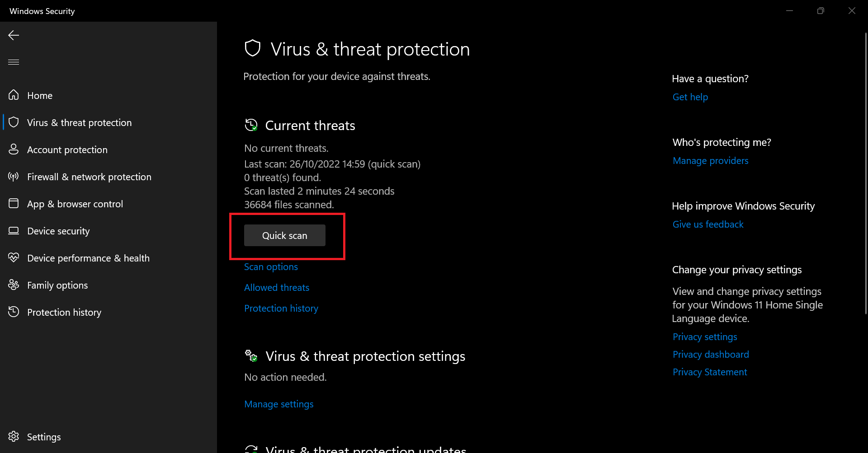Open Firewall & network protection

[89, 177]
